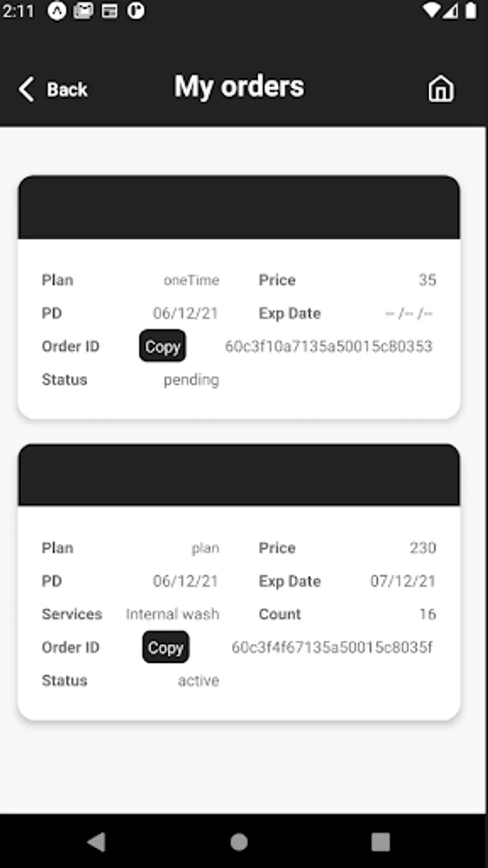Tap the back chevron arrow
488x868 pixels.
[x=26, y=89]
